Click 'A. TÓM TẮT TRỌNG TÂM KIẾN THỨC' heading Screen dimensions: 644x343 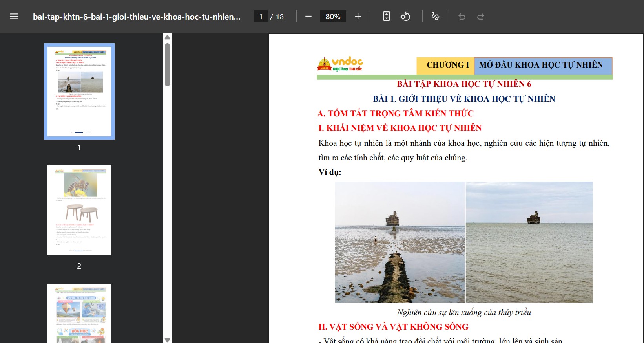click(x=396, y=114)
